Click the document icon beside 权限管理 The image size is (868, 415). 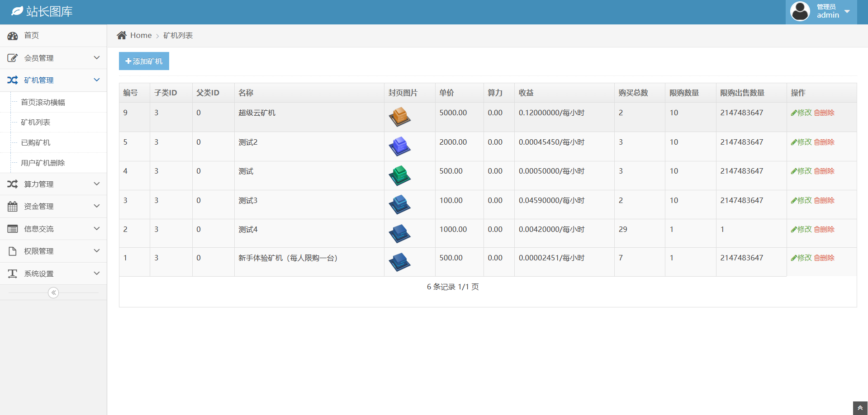pyautogui.click(x=13, y=251)
